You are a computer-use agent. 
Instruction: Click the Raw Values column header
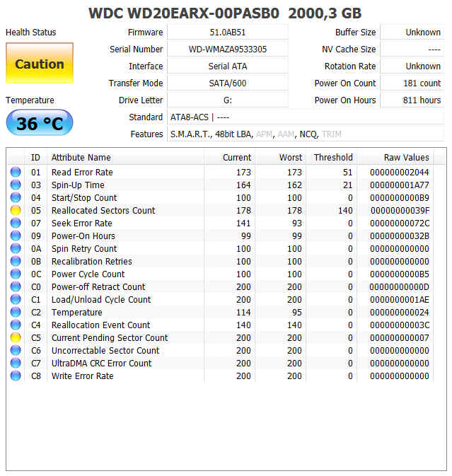click(395, 157)
